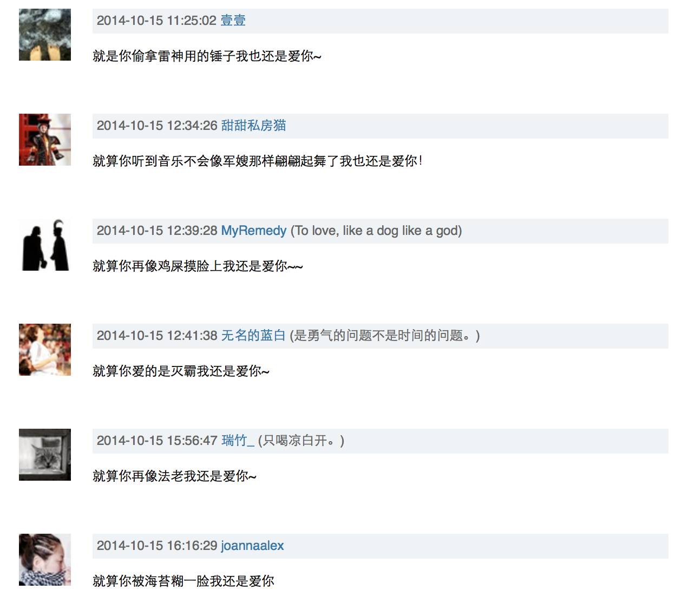This screenshot has width=682, height=616.
Task: Go to the 无名的蓝白 profile link
Action: (x=253, y=336)
